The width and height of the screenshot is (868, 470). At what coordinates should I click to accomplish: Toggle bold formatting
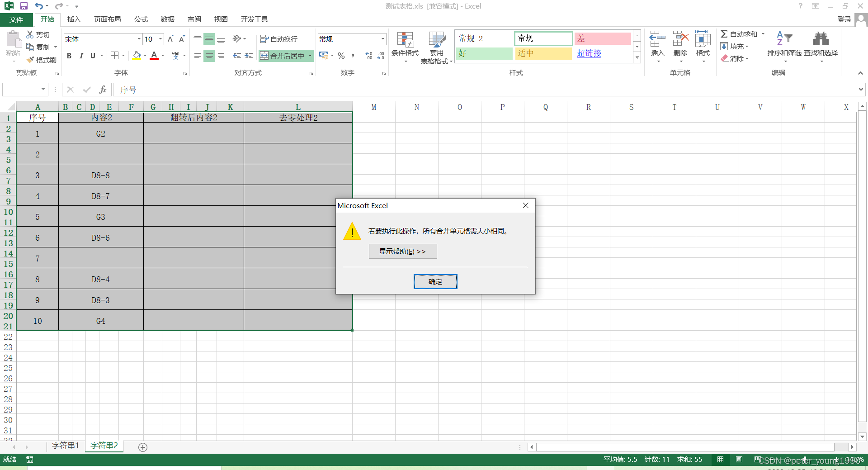69,56
